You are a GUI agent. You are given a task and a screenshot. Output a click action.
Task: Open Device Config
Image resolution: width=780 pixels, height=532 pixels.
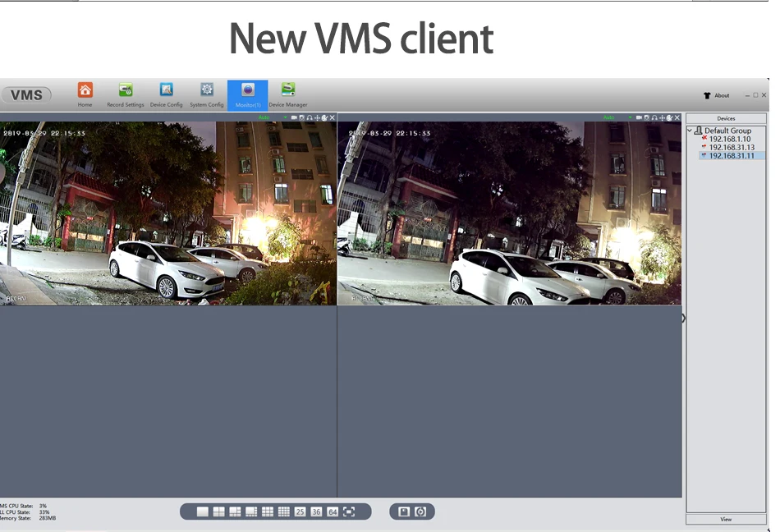(x=166, y=95)
